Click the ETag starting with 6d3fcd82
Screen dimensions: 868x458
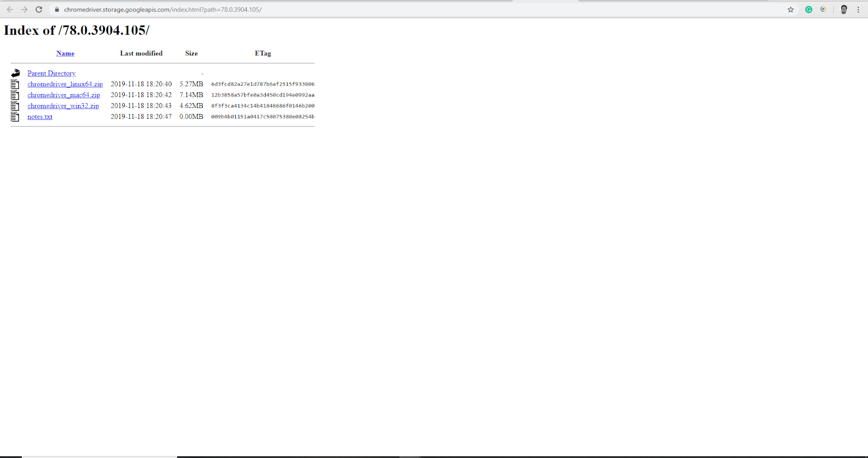[263, 84]
